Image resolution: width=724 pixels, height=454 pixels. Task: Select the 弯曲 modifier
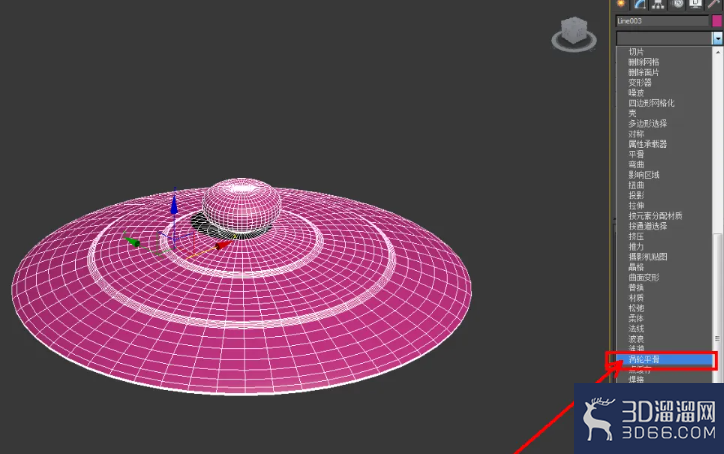(x=636, y=164)
